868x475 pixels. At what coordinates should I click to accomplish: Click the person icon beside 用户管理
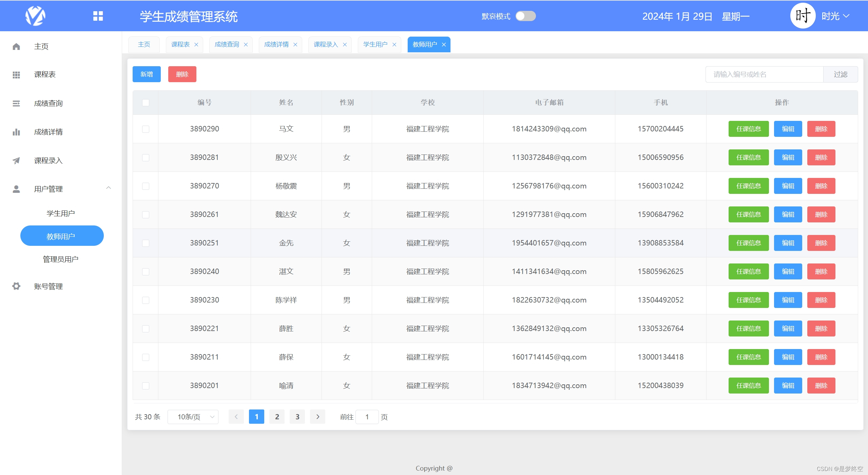click(16, 189)
